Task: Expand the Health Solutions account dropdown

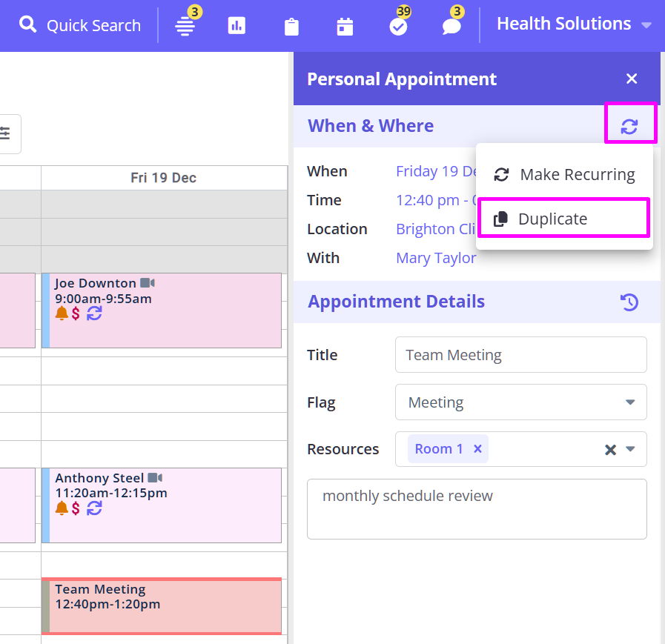Action: [646, 25]
